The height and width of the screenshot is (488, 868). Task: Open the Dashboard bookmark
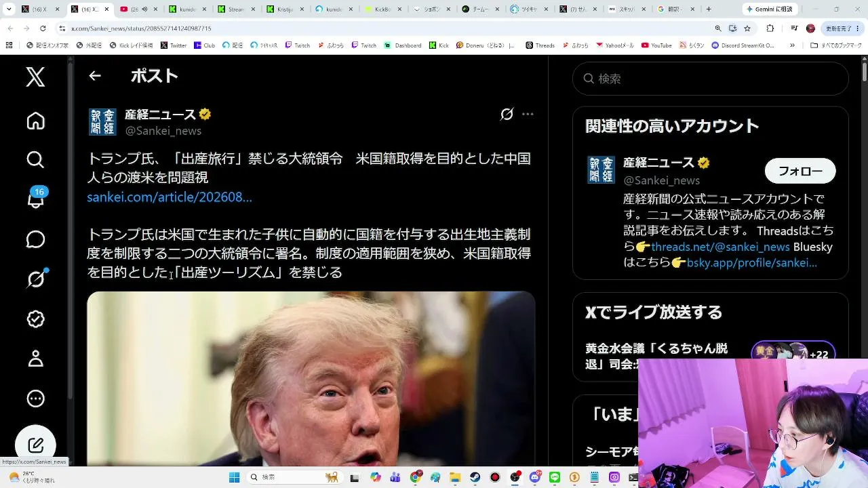(402, 45)
